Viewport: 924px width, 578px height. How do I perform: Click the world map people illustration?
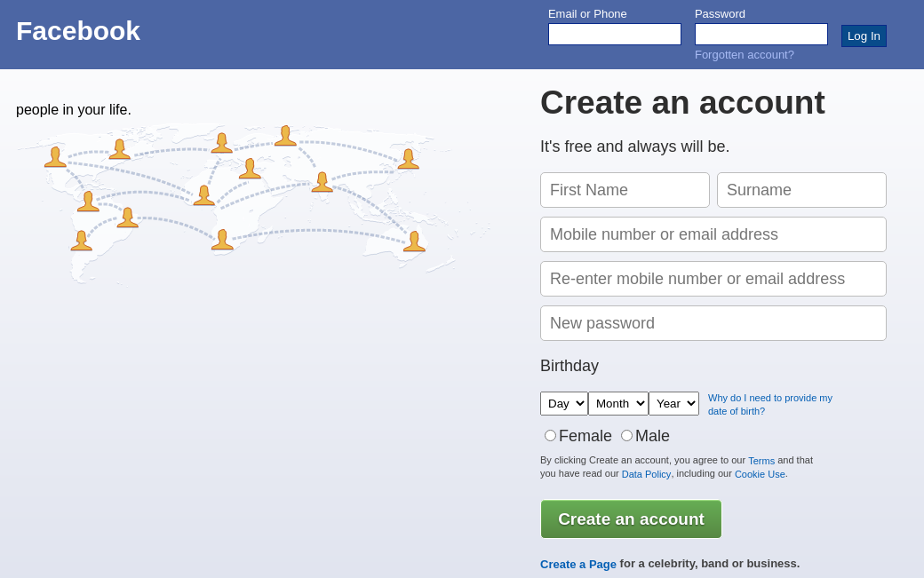pos(240,200)
